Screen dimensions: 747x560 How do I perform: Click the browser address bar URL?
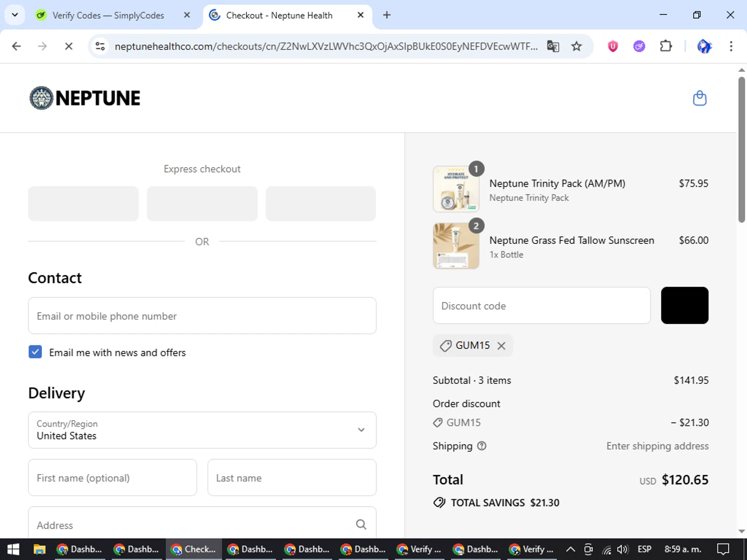[326, 46]
